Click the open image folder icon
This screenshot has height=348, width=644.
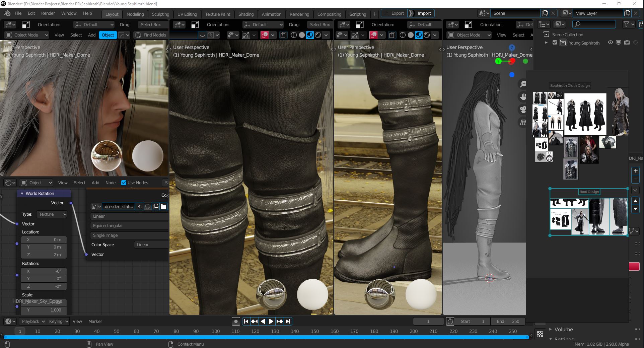(x=163, y=206)
